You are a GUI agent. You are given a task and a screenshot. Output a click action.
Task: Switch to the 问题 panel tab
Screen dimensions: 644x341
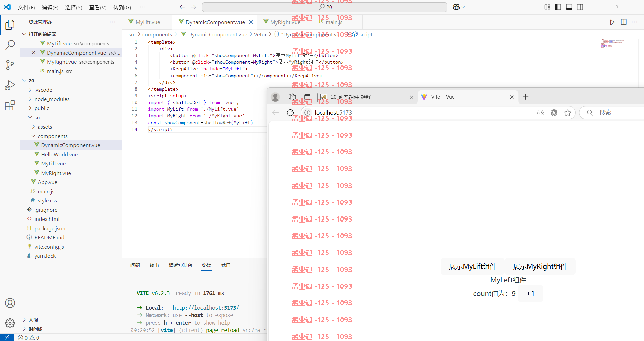tap(135, 265)
